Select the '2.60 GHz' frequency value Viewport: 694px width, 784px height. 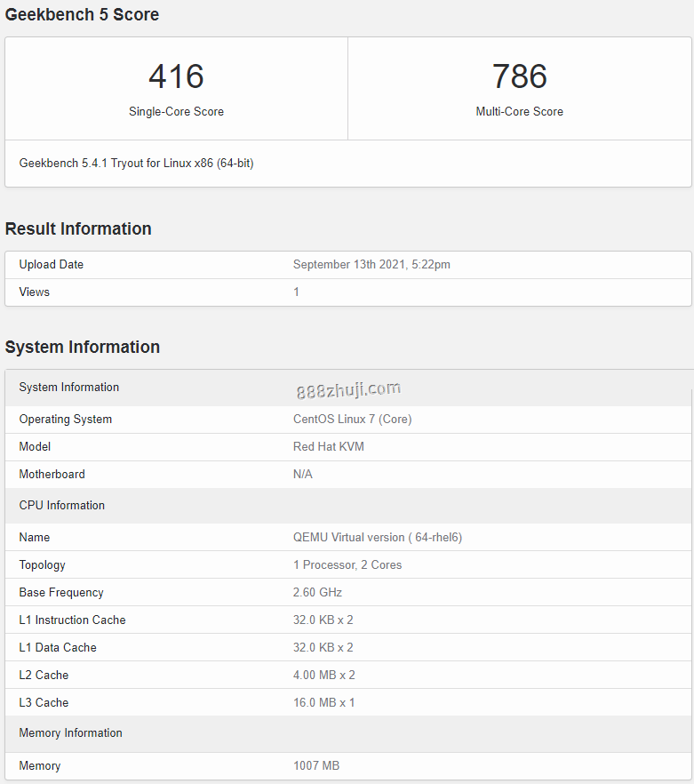click(x=317, y=593)
